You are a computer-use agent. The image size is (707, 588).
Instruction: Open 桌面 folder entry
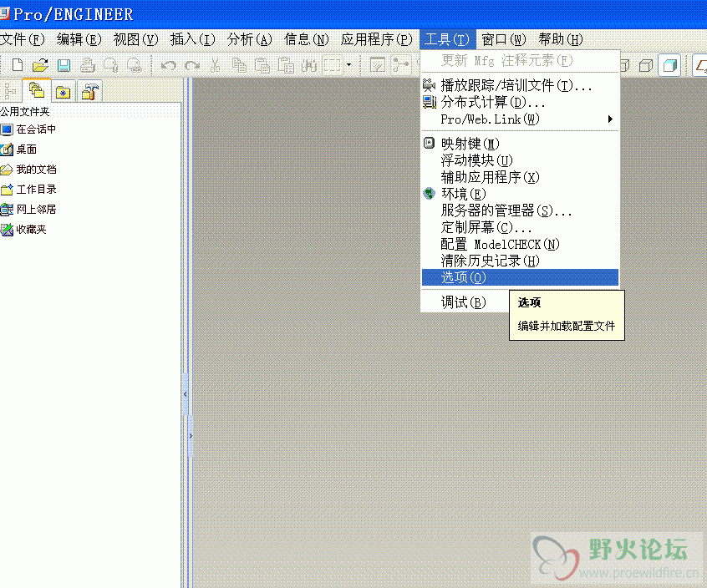(19, 150)
